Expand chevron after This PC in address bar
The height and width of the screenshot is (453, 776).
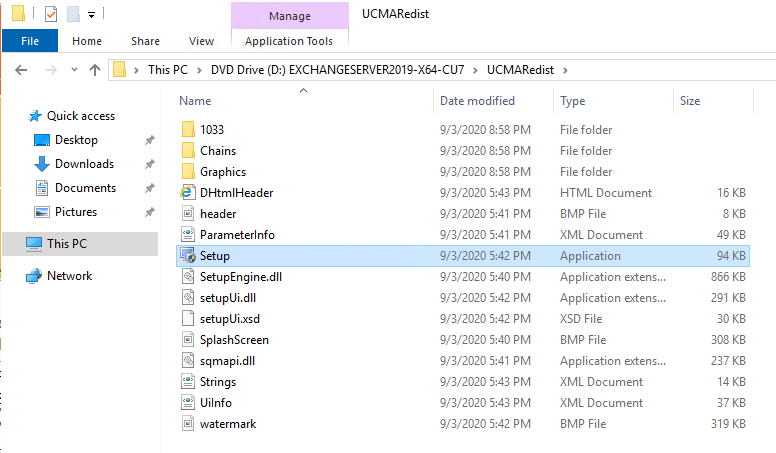199,70
